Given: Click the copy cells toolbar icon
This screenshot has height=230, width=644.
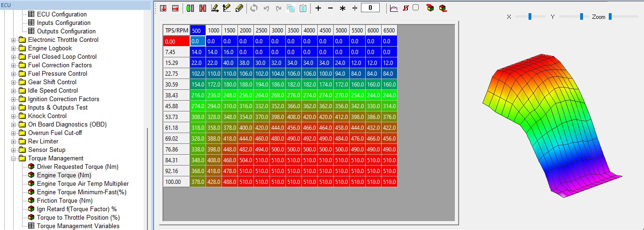Looking at the screenshot, I should (291, 8).
